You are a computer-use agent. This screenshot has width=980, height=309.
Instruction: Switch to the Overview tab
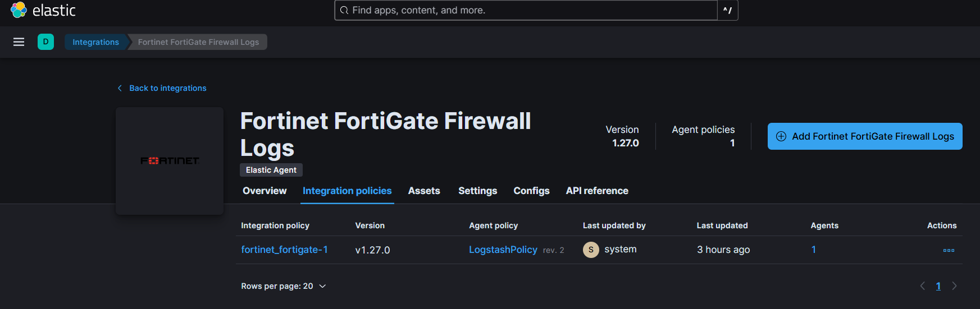[265, 191]
